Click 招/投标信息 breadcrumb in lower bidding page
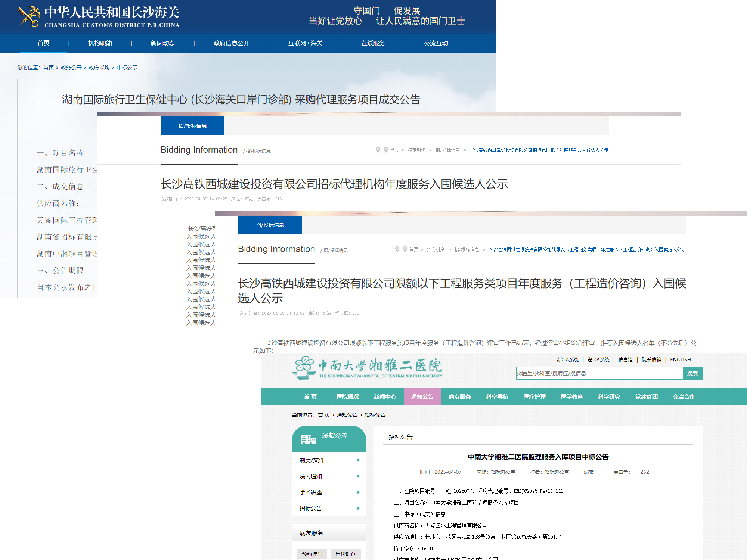Image resolution: width=747 pixels, height=560 pixels. [467, 249]
